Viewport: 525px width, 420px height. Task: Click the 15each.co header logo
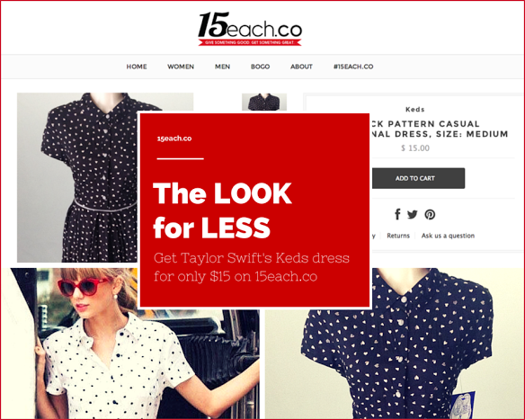pos(250,29)
